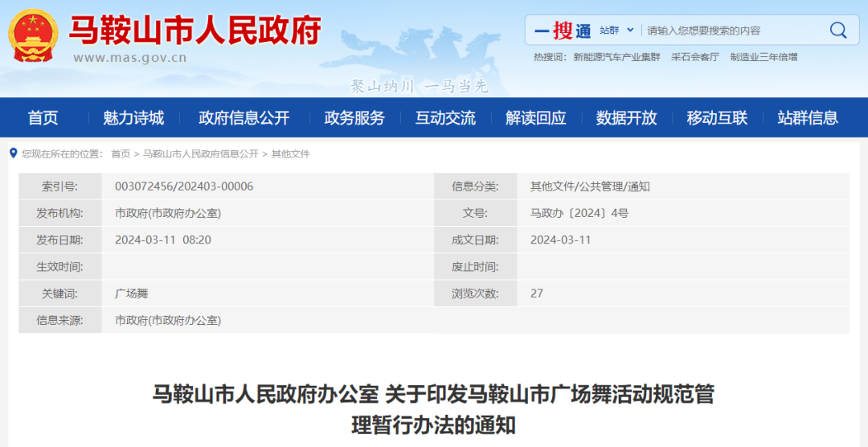This screenshot has height=447, width=868.
Task: Click the document title about 广场舞活动规范管理
Action: (x=433, y=410)
